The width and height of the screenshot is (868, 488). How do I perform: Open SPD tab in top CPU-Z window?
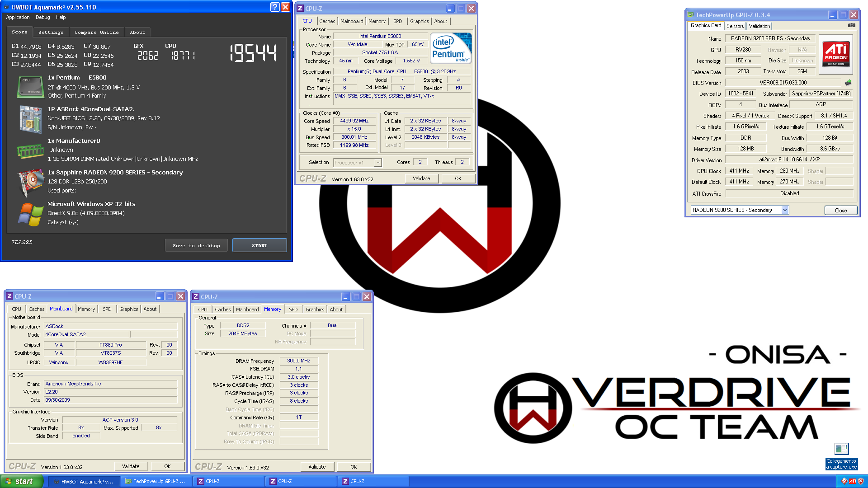[x=397, y=21]
